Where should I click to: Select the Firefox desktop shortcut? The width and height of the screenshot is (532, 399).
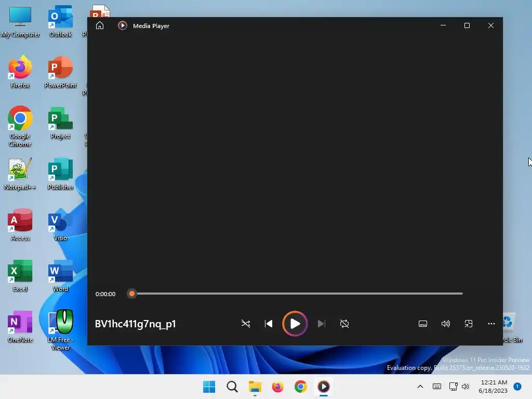point(20,72)
